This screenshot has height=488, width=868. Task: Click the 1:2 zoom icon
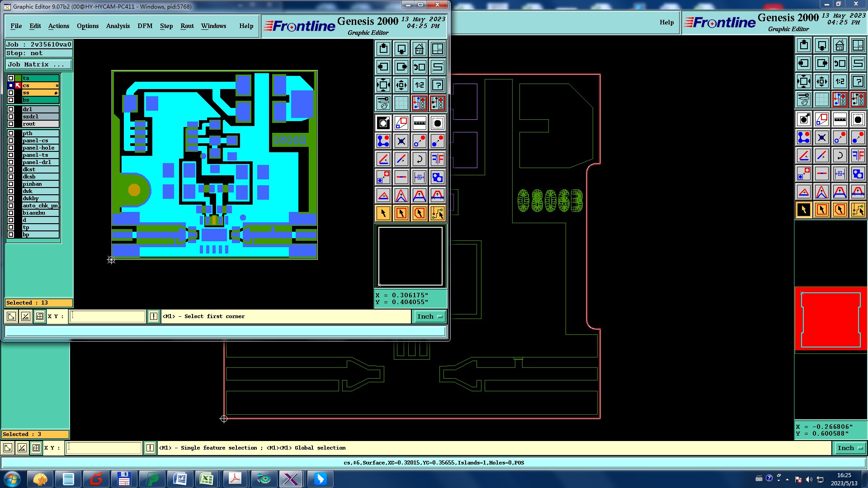pos(419,85)
